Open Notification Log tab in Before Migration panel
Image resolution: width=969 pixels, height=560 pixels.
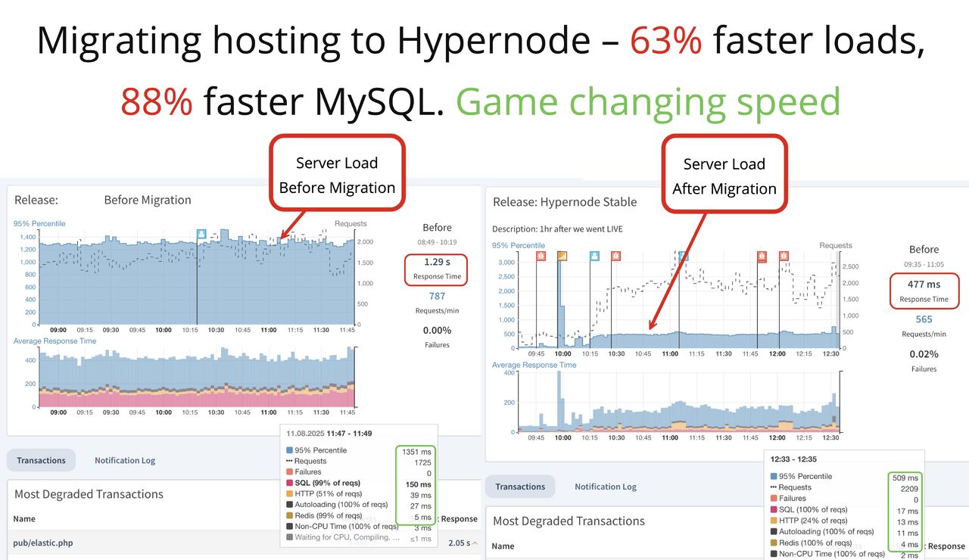coord(125,460)
